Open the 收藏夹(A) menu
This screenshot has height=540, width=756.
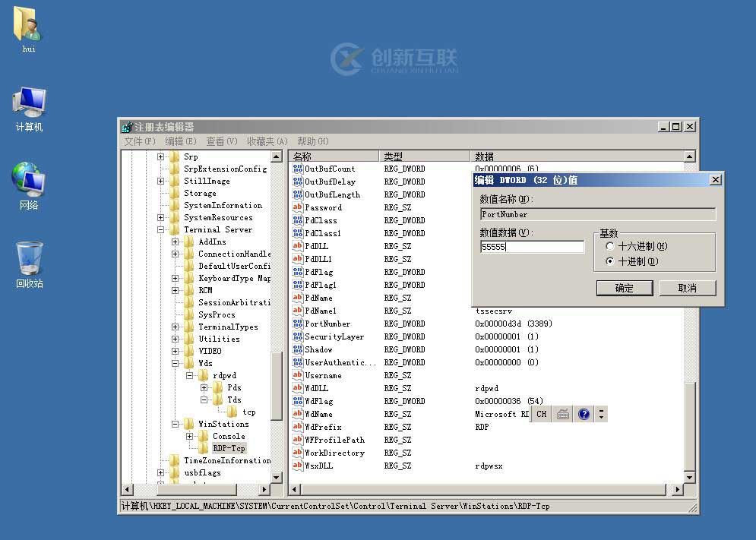(267, 141)
